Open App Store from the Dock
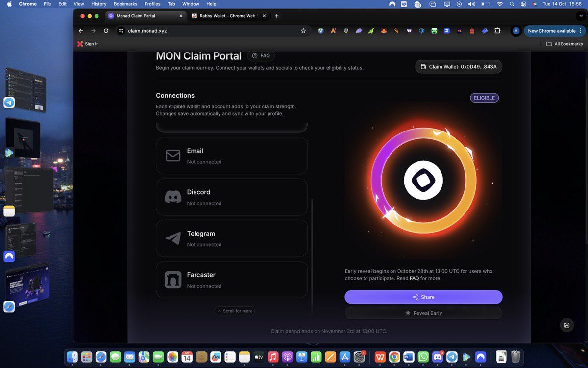 point(345,357)
